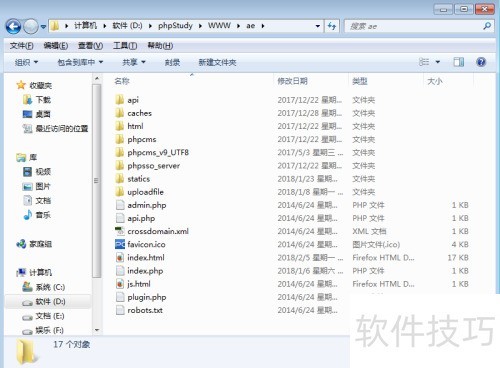500x368 pixels.
Task: Click the 刻录 button
Action: [x=172, y=62]
